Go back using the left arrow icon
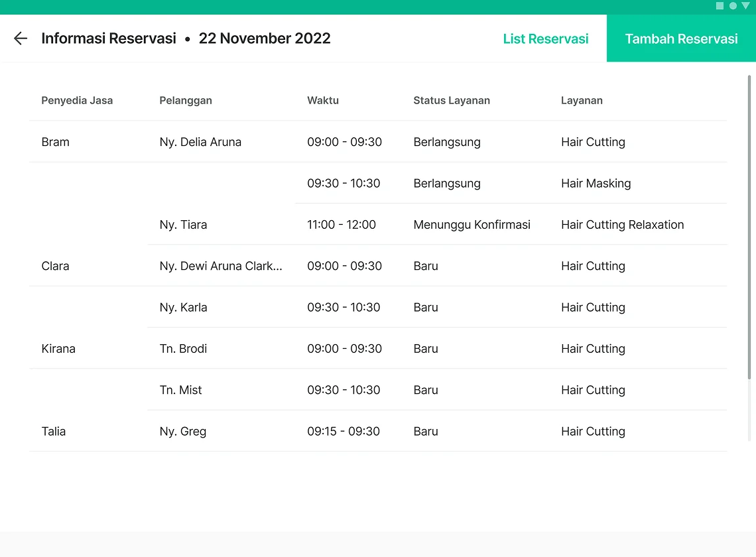The width and height of the screenshot is (756, 557). pyautogui.click(x=21, y=38)
